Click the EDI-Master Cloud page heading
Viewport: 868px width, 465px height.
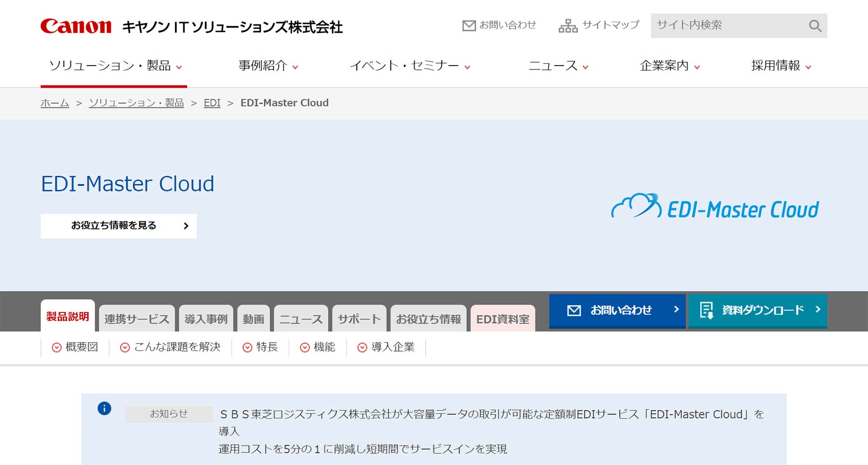coord(128,184)
